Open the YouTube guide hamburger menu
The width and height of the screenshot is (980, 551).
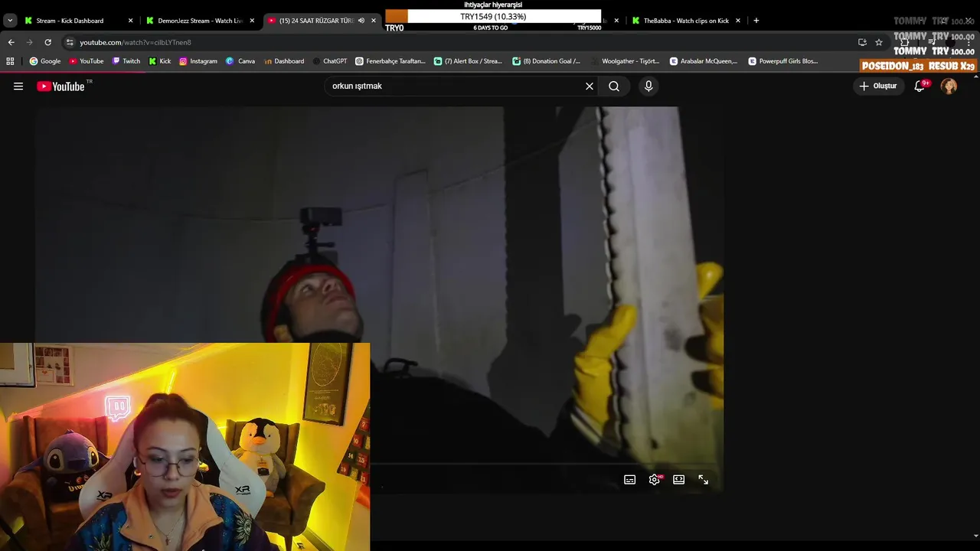tap(18, 86)
